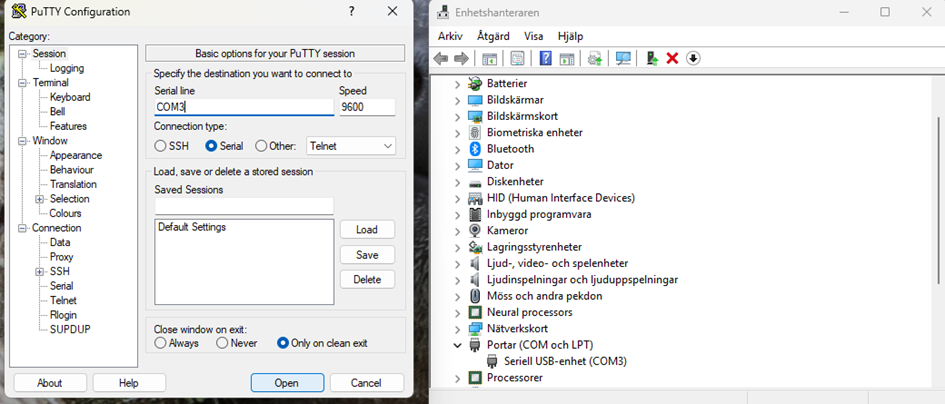Expand the HID (Human Interface Devices) chevron
The height and width of the screenshot is (404, 945).
coord(457,198)
